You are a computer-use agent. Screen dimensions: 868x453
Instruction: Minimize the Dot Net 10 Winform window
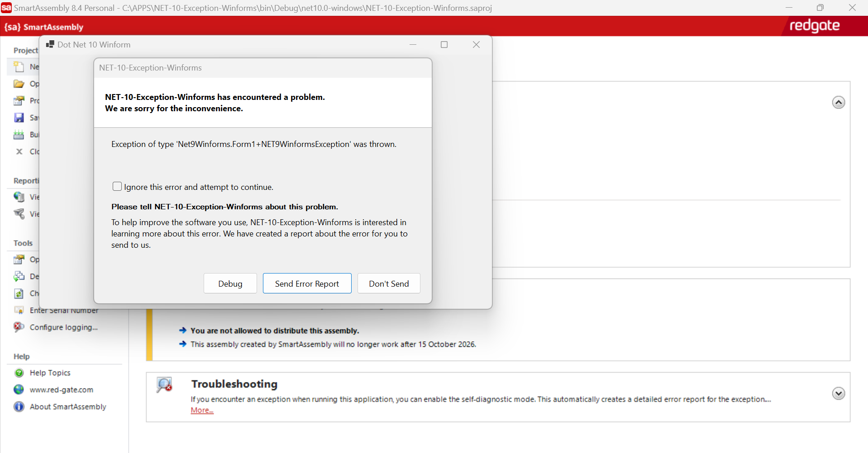coord(413,44)
